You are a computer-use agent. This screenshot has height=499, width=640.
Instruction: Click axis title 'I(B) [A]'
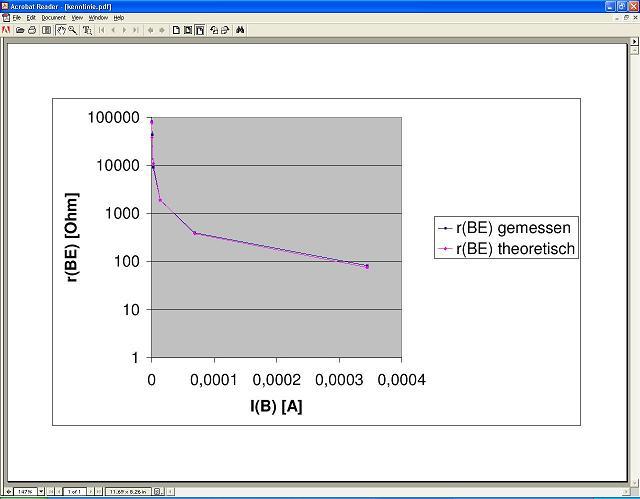pyautogui.click(x=276, y=406)
